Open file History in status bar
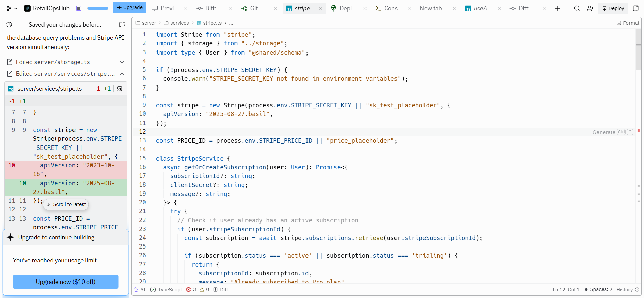 click(x=628, y=290)
